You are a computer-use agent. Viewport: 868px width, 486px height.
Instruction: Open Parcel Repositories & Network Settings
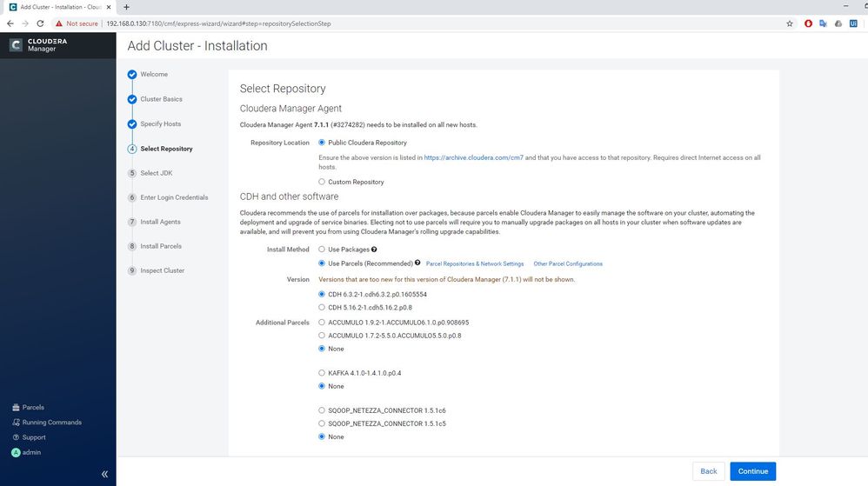(475, 263)
